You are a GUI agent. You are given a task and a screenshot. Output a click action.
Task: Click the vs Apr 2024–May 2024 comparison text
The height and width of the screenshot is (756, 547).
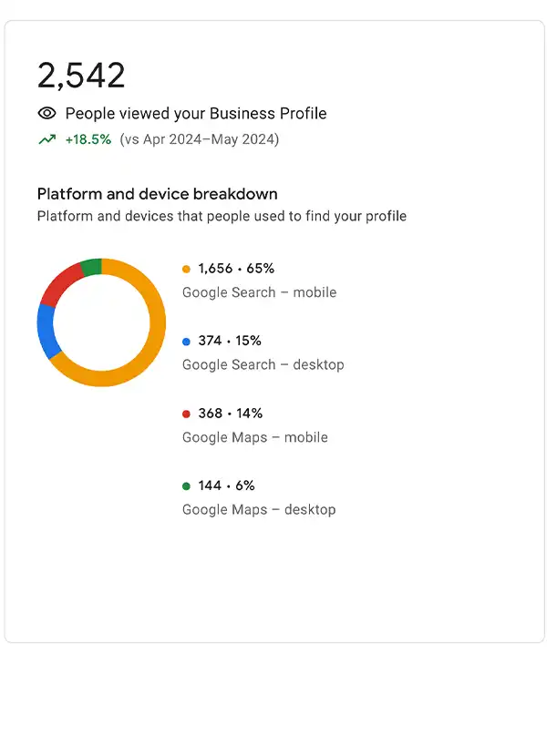click(200, 139)
